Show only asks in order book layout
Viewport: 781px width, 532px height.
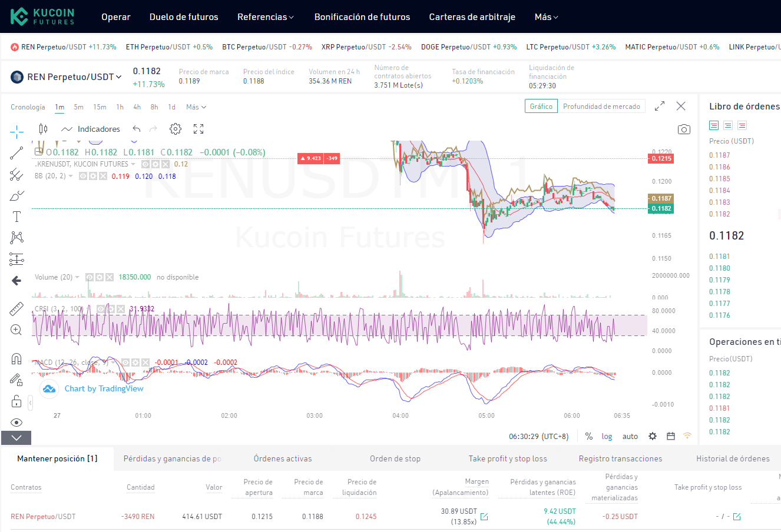(742, 125)
